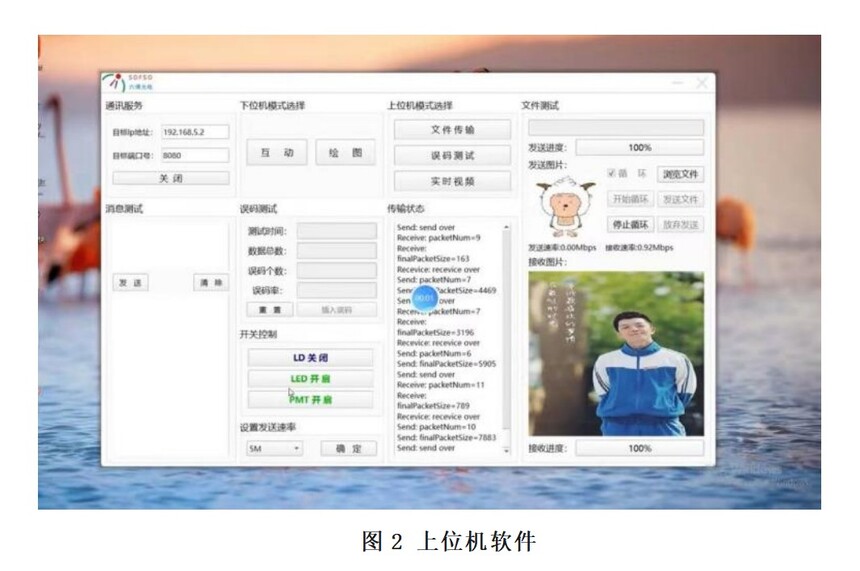Choose the 文件传输 mode
Viewport: 860px width, 571px height.
(x=452, y=130)
